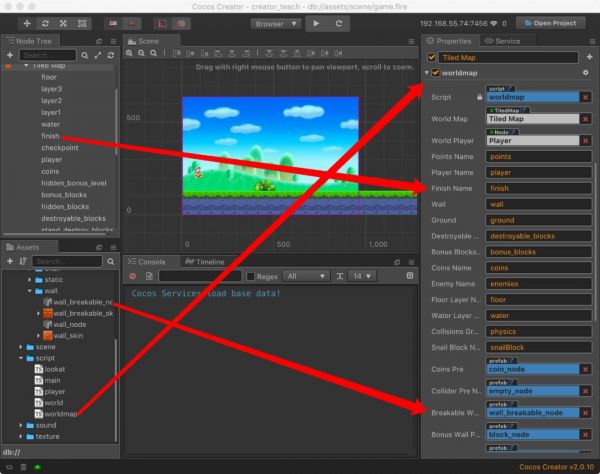Click the Node Tree horizontal scrollbar
Screen dimensions: 600x474
click(54, 234)
